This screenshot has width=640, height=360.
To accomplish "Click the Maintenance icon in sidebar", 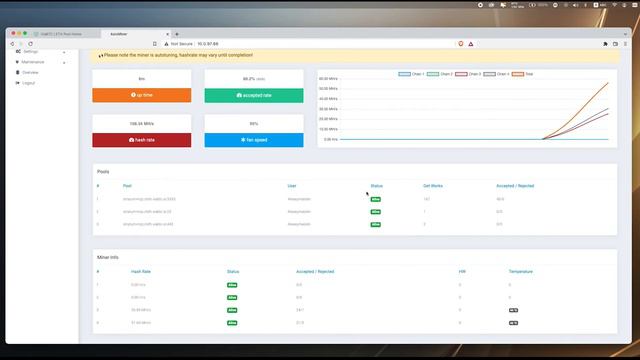I will 17,62.
